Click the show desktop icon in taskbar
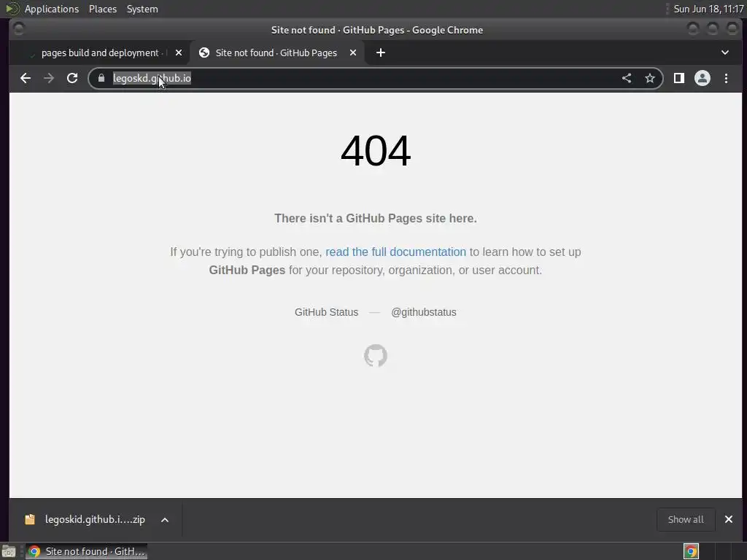747x560 pixels. (x=9, y=551)
